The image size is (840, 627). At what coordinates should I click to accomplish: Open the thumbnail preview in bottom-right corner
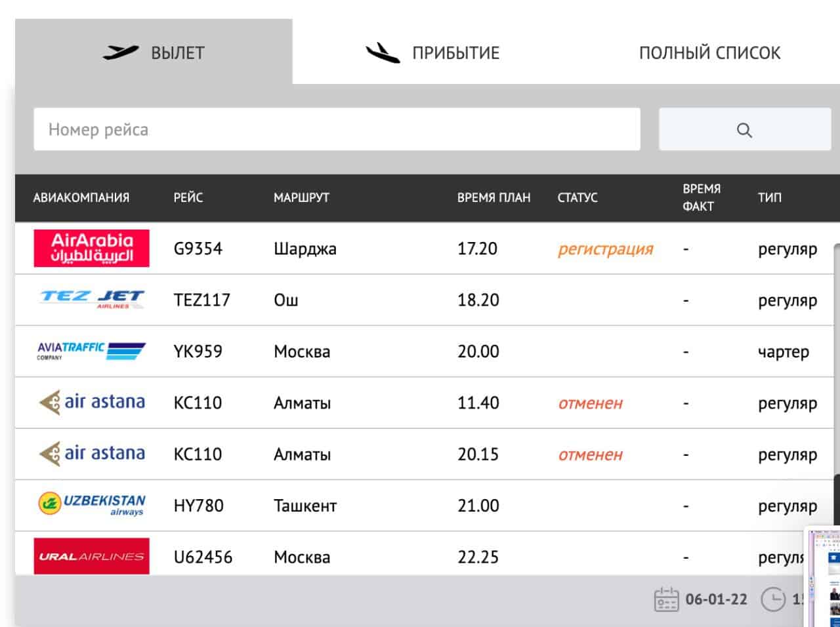coord(824,576)
